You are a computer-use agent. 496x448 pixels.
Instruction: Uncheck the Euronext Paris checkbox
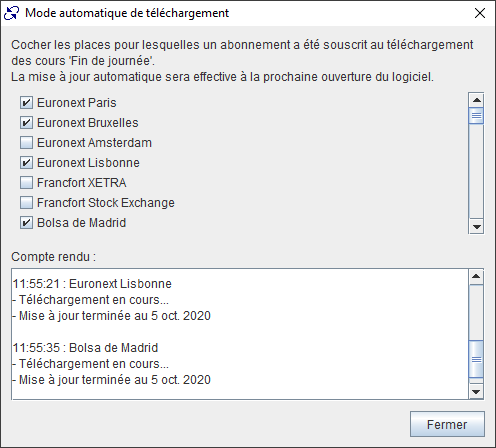coord(26,103)
